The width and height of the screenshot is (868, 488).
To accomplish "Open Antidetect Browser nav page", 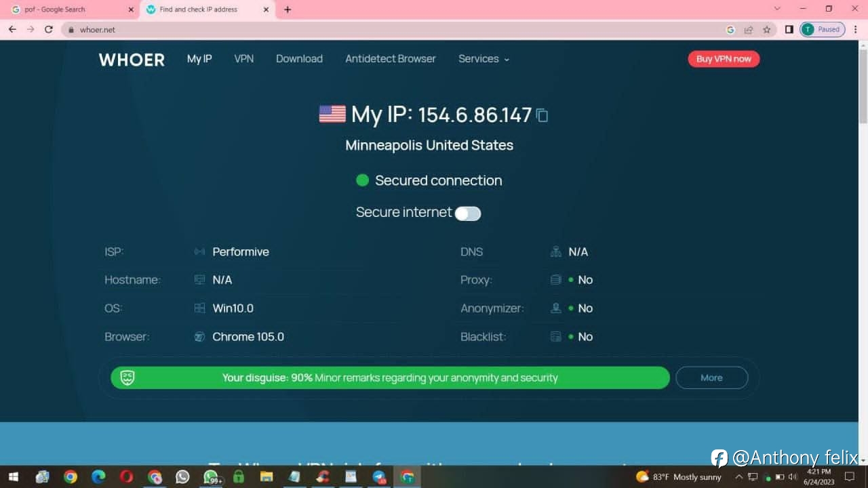I will [391, 59].
